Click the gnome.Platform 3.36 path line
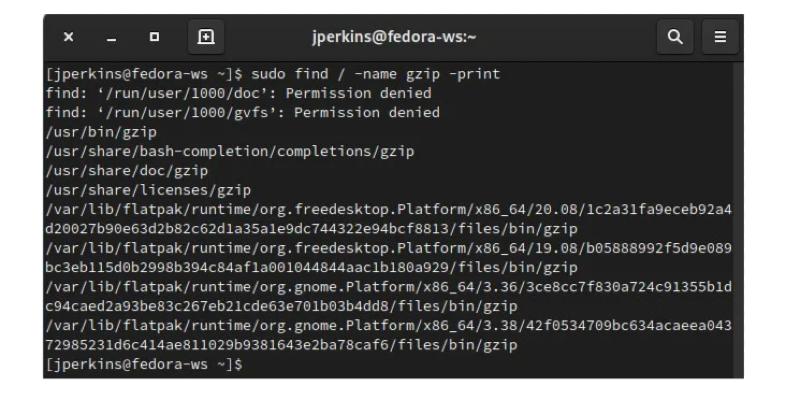 click(390, 287)
